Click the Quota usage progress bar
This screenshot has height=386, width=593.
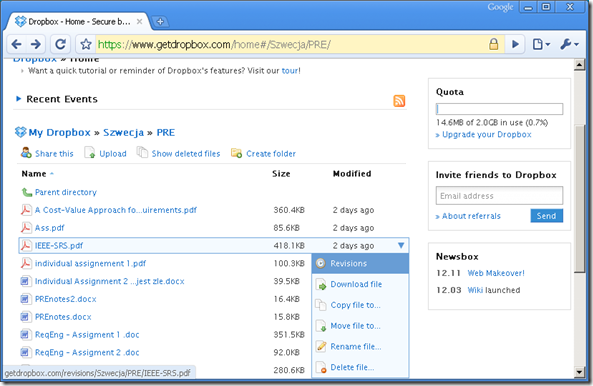point(499,109)
